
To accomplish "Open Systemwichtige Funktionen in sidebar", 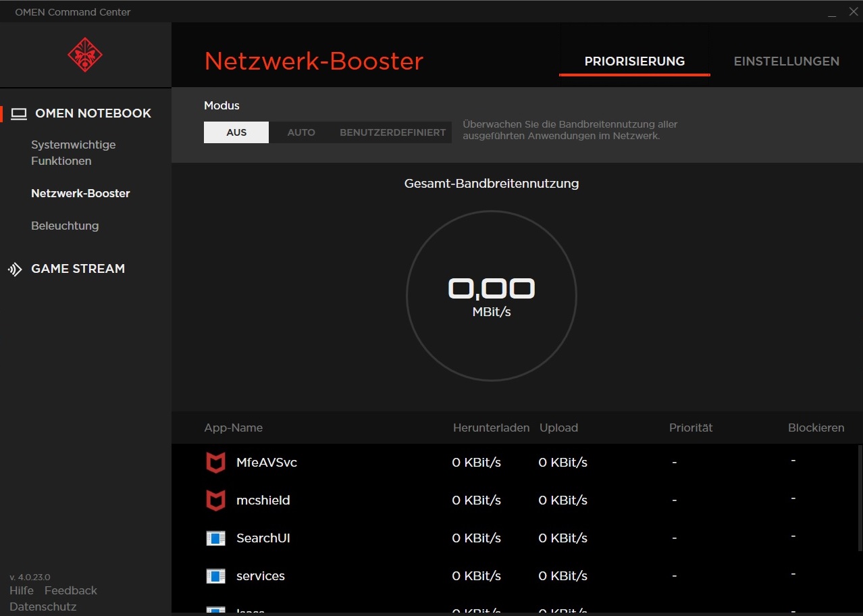I will click(x=73, y=153).
